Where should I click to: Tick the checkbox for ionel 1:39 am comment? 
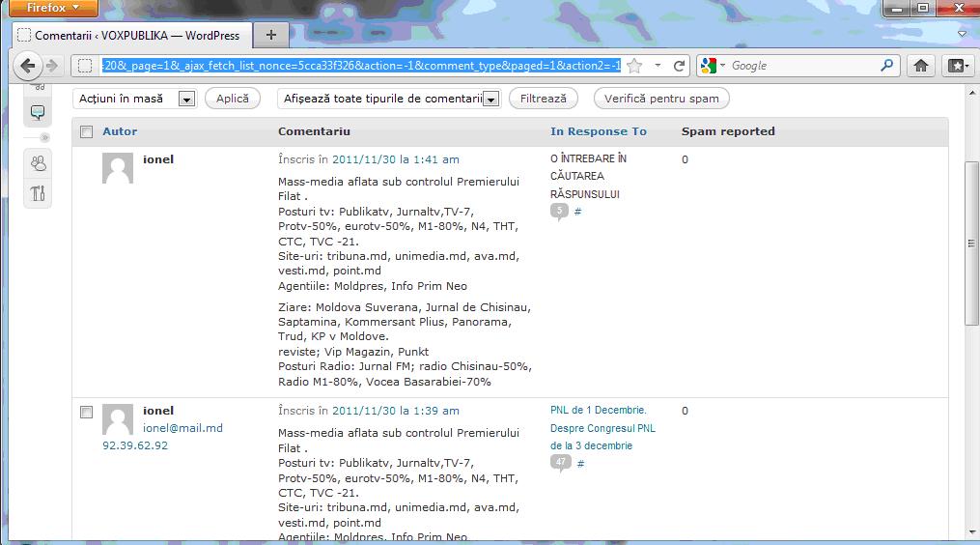pyautogui.click(x=86, y=412)
